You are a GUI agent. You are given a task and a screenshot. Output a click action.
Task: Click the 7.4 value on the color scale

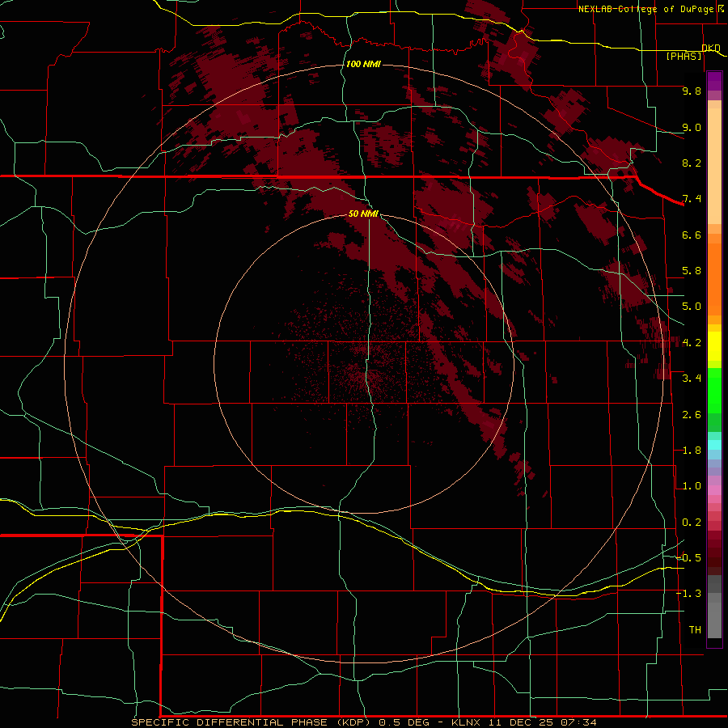692,199
